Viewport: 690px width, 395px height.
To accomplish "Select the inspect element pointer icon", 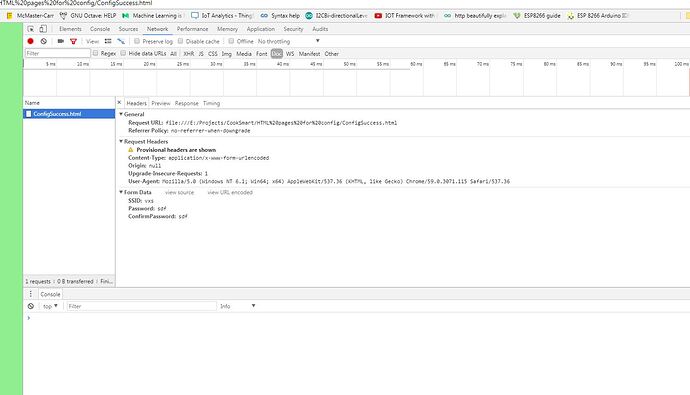I will [x=30, y=29].
